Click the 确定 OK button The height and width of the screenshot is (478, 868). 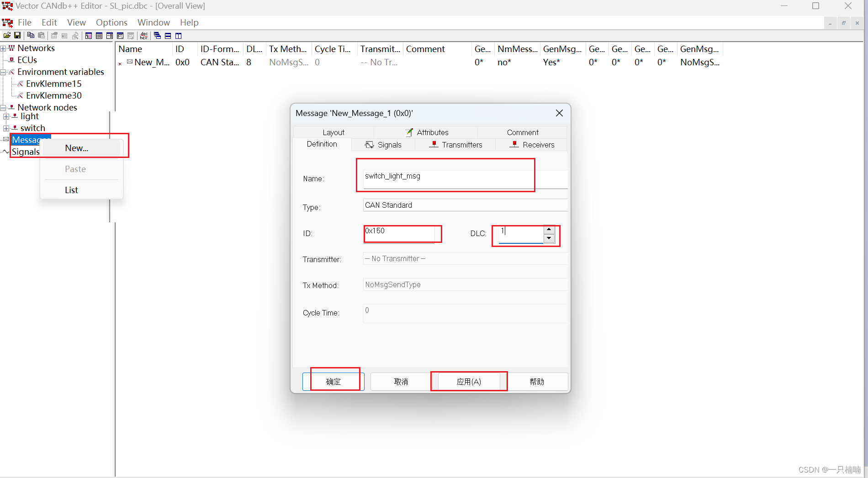(333, 382)
